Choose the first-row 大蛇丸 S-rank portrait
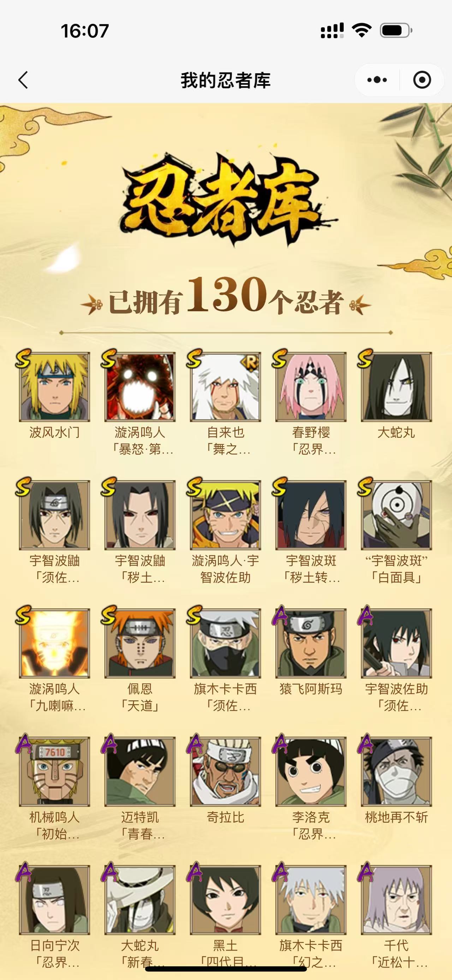 pos(396,386)
